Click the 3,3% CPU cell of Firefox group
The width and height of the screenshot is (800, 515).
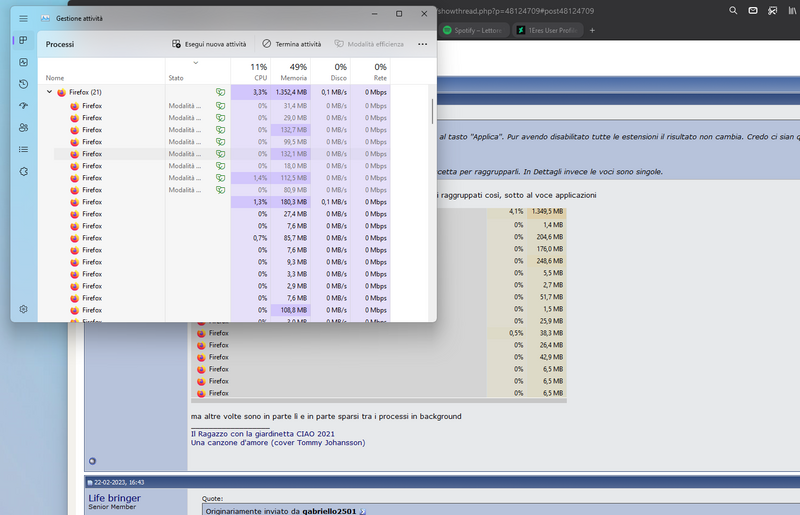[x=251, y=92]
